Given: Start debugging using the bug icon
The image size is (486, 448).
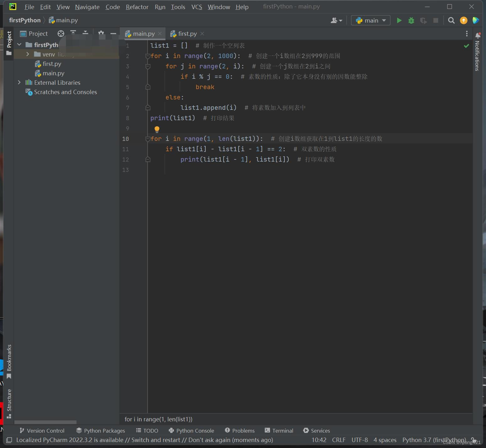Looking at the screenshot, I should 411,20.
